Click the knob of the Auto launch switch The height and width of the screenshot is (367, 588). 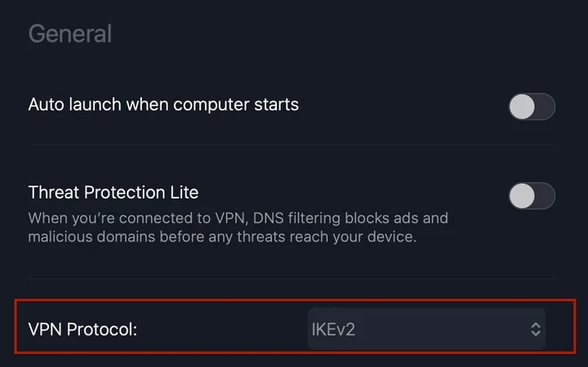coord(523,106)
